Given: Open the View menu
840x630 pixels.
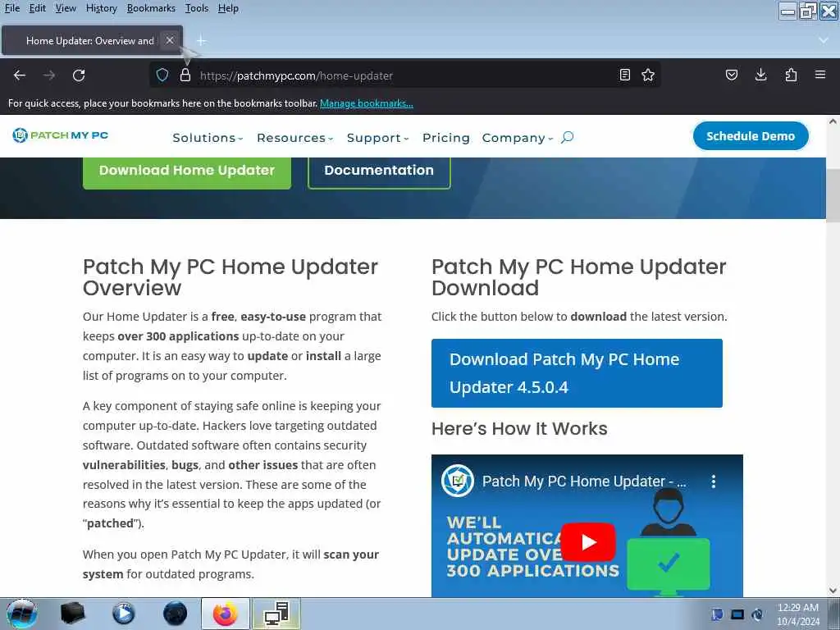Looking at the screenshot, I should pos(66,8).
